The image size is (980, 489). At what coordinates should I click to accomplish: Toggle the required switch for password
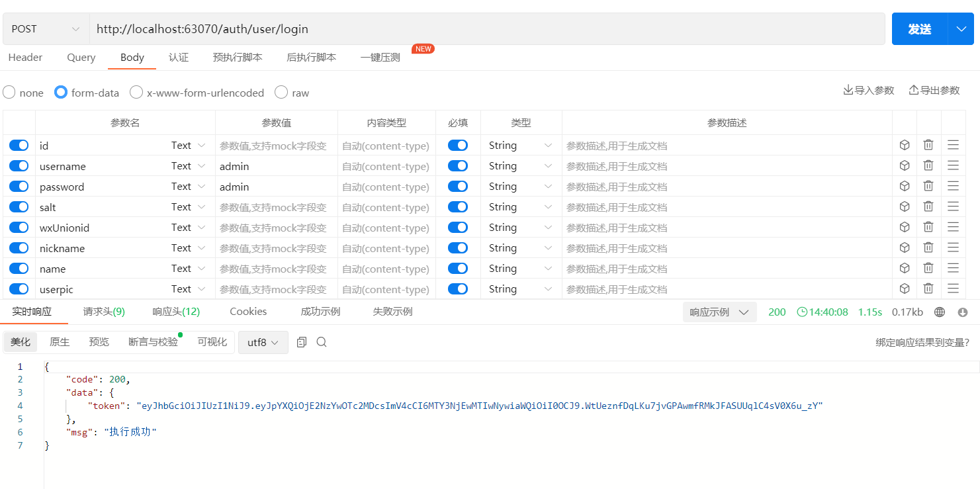pos(458,187)
